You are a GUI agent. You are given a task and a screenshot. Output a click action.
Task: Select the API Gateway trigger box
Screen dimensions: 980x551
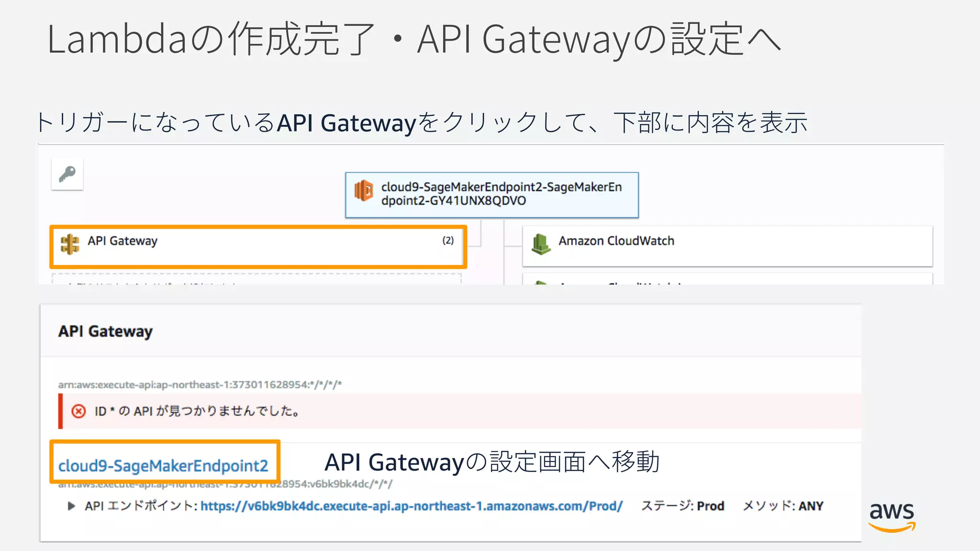258,247
